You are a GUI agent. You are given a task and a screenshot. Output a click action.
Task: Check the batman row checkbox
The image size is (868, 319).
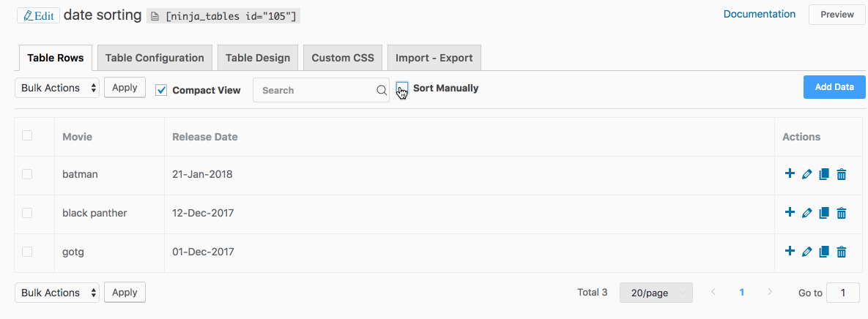point(27,174)
